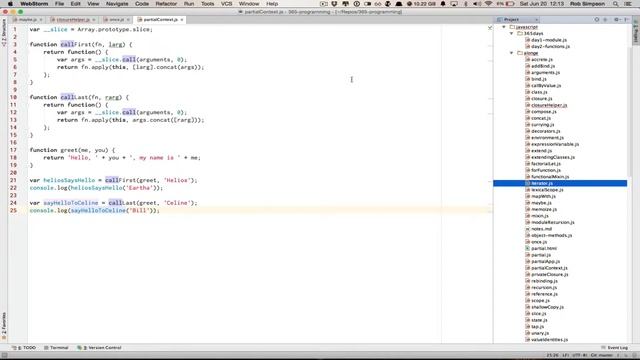Open day2-functions.js in project tree
Screen dimensions: 640x360
(550, 47)
